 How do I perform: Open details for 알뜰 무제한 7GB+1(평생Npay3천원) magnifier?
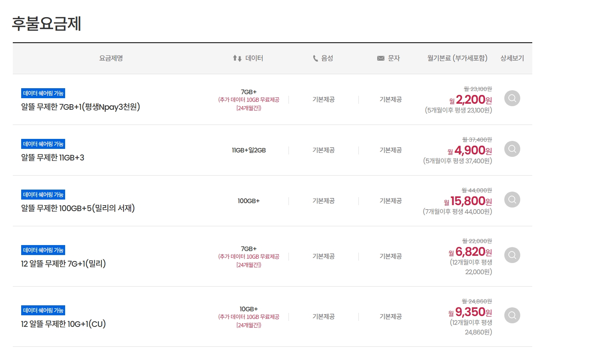(512, 98)
